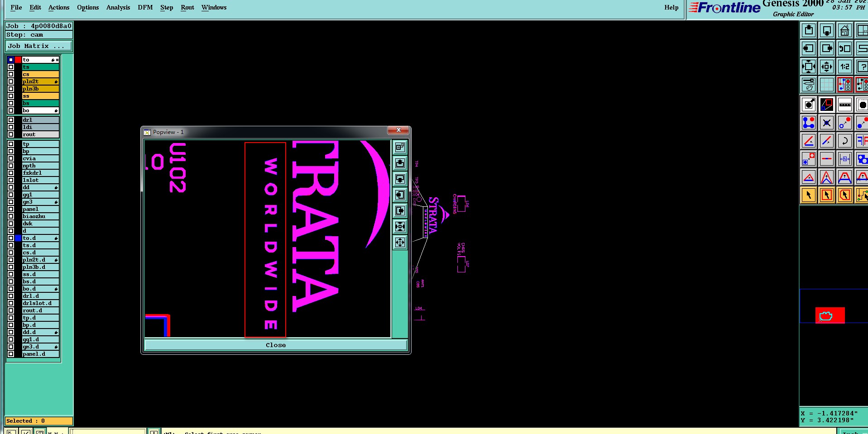The width and height of the screenshot is (868, 434).
Task: Select the polygon-framed arrow select tool
Action: point(845,195)
